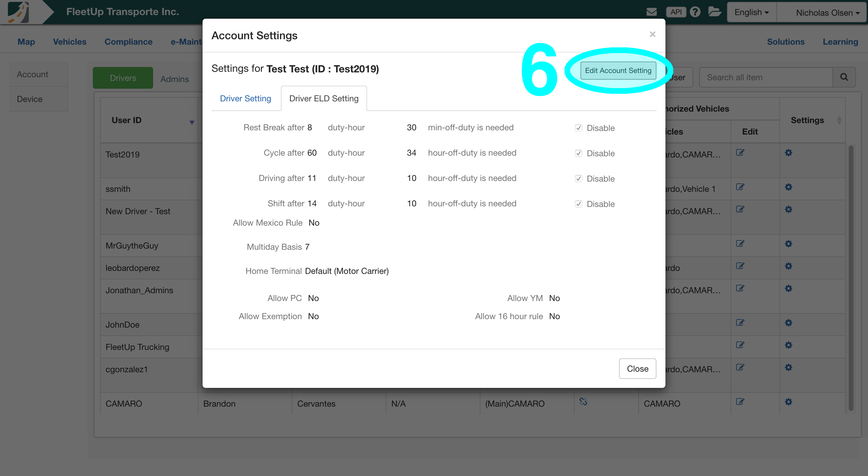Viewport: 868px width, 476px height.
Task: Click the unlink icon in CAMARO row
Action: coord(583,401)
